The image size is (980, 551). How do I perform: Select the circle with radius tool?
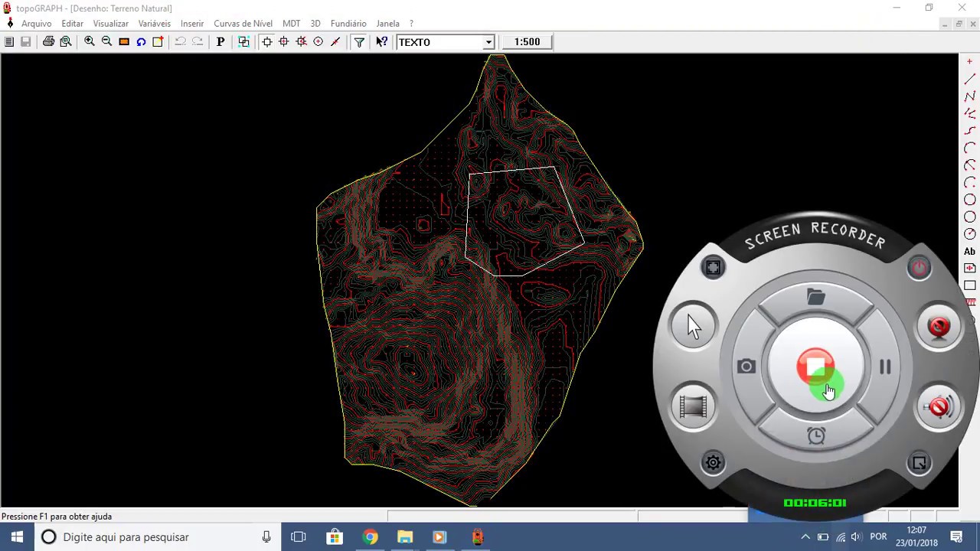tap(969, 234)
